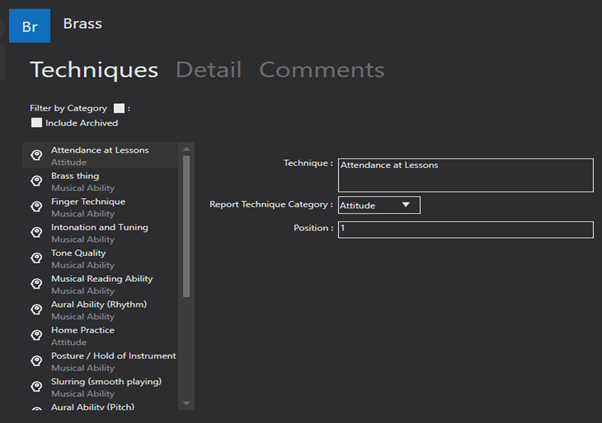The width and height of the screenshot is (602, 423).
Task: Click the icon beside Aural Ability (Rhythm)
Action: [37, 309]
